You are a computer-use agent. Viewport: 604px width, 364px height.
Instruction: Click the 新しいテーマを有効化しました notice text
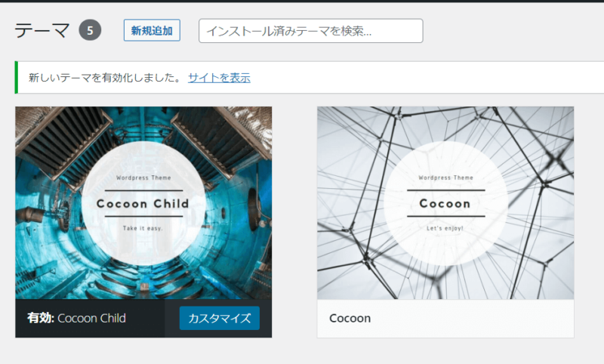[x=105, y=78]
